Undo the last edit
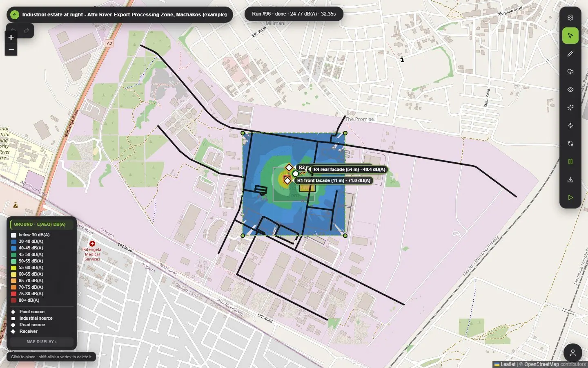The width and height of the screenshot is (588, 368). (x=13, y=31)
